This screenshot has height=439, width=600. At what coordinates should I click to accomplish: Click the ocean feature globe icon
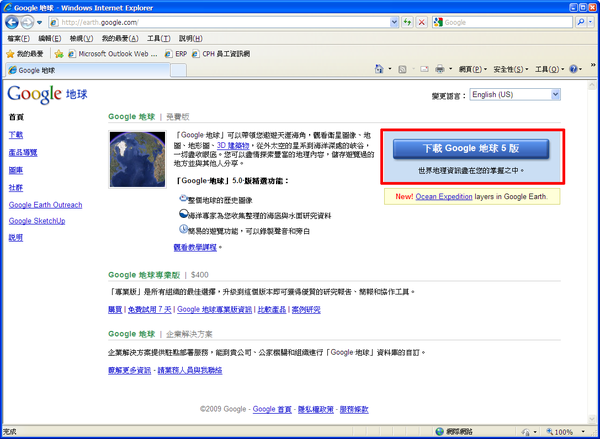(183, 214)
